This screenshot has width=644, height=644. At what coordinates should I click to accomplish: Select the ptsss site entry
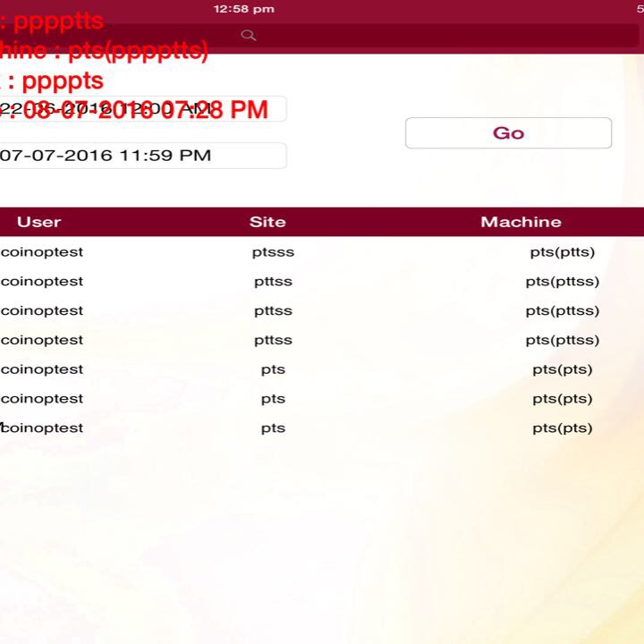(x=273, y=252)
